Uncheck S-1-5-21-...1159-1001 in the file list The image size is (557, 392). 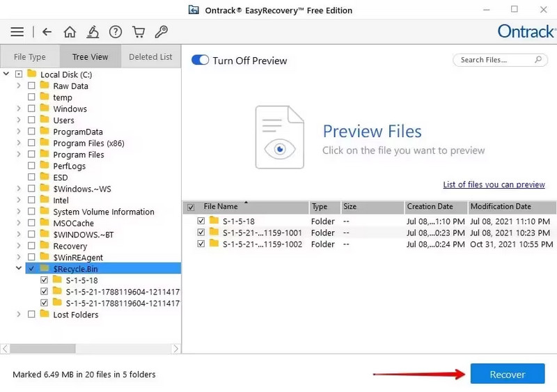201,232
